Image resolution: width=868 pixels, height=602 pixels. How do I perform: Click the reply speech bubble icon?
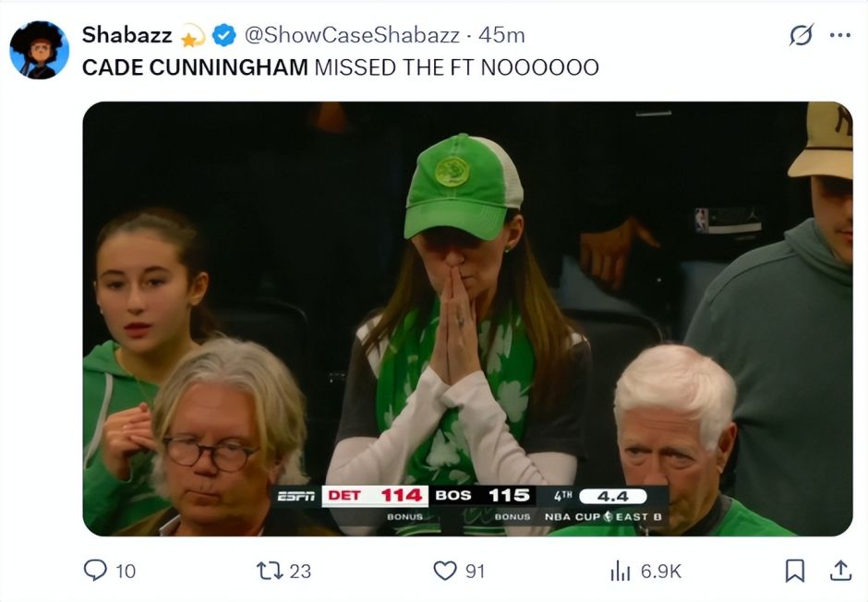(95, 571)
